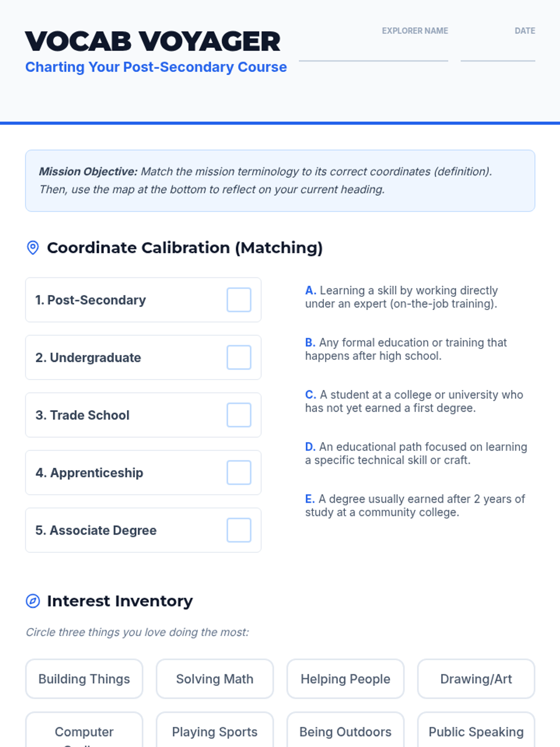Select the Building Things interest chip

[x=84, y=679]
